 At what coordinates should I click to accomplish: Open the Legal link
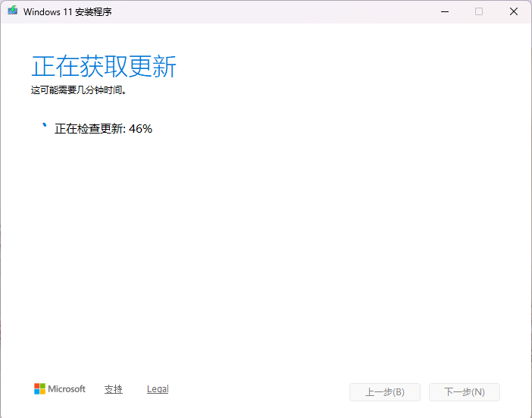point(158,389)
